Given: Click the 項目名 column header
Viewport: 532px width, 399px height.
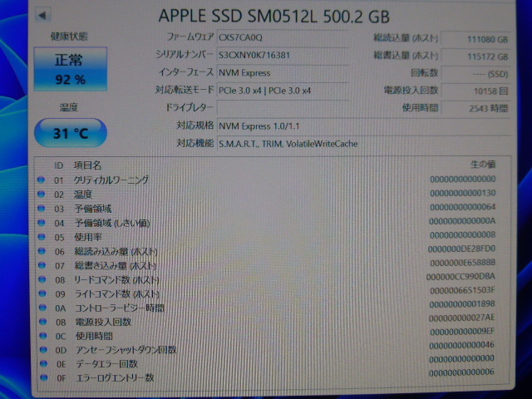Looking at the screenshot, I should point(87,165).
